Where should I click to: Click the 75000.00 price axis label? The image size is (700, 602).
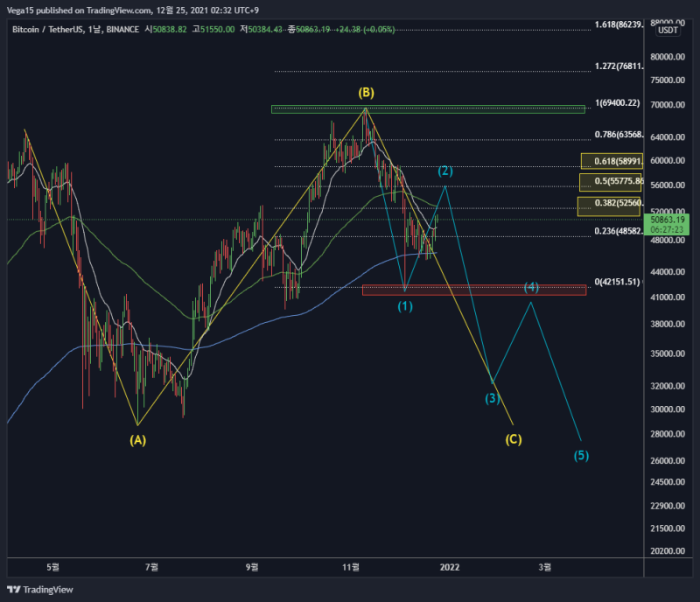pyautogui.click(x=668, y=80)
